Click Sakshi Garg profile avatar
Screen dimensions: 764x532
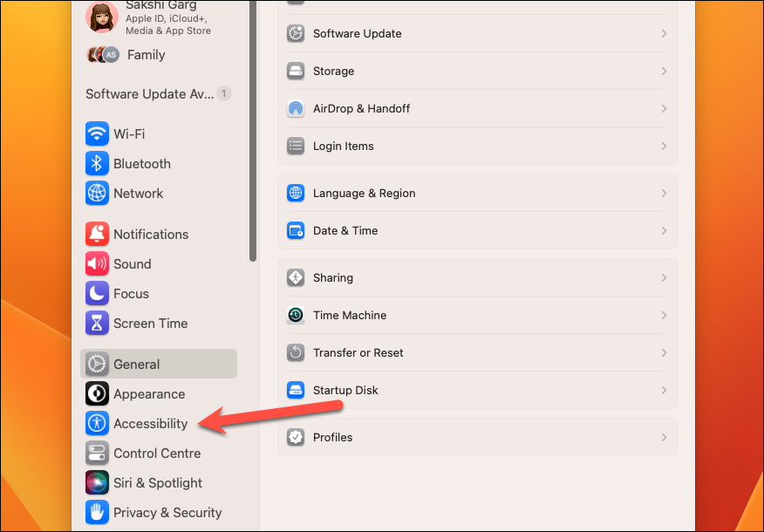[102, 16]
